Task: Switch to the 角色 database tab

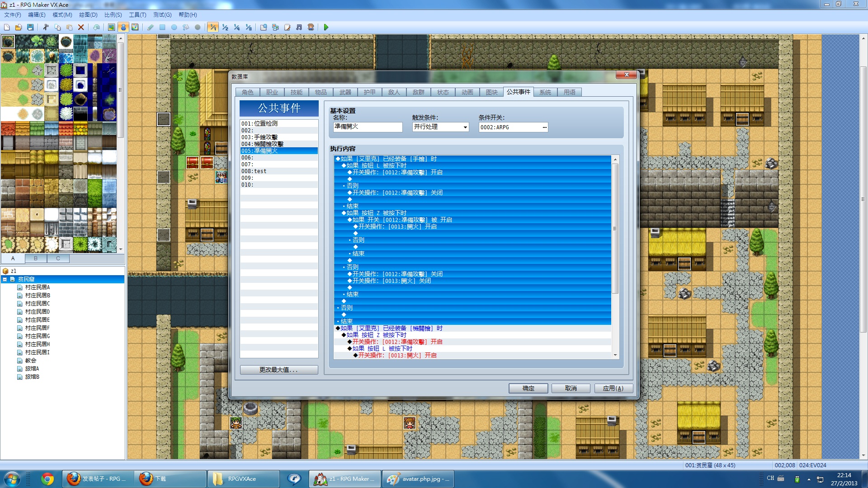Action: click(x=248, y=92)
